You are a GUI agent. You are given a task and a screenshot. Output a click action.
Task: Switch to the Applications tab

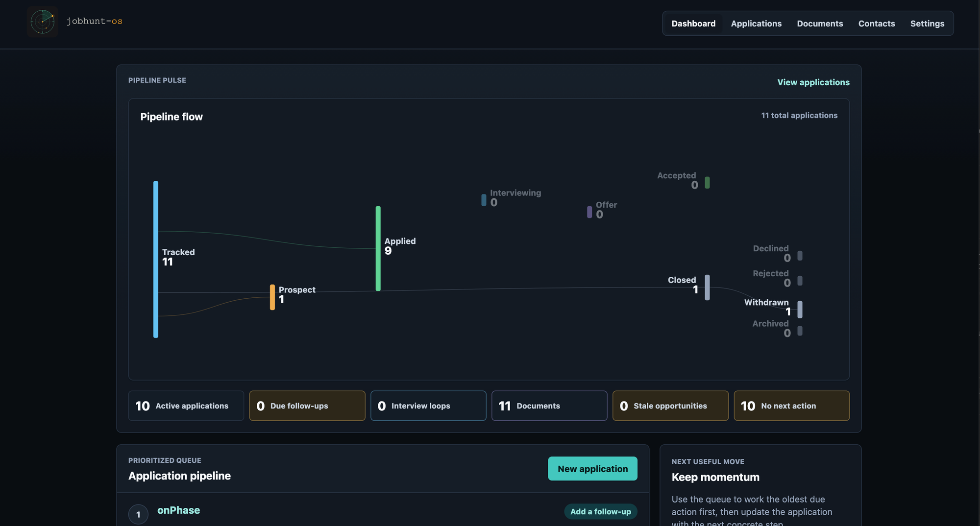click(756, 24)
